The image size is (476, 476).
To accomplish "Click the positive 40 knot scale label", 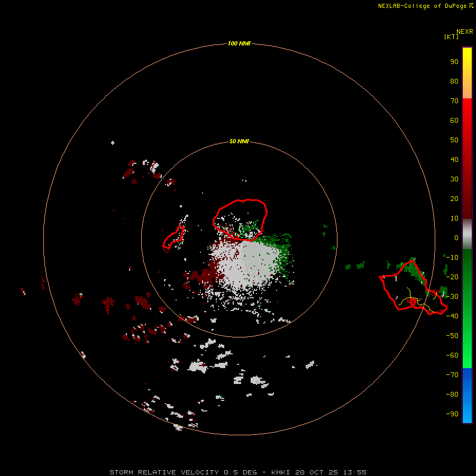I will pyautogui.click(x=454, y=159).
